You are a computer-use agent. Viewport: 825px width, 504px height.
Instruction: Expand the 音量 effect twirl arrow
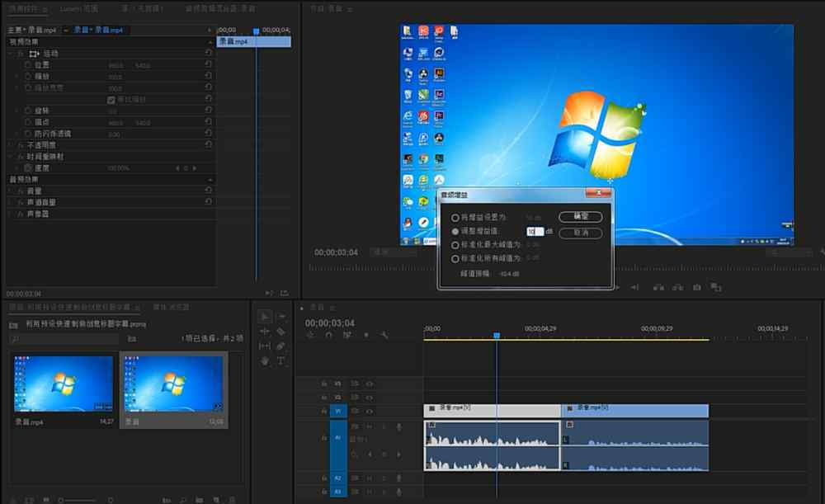[11, 191]
